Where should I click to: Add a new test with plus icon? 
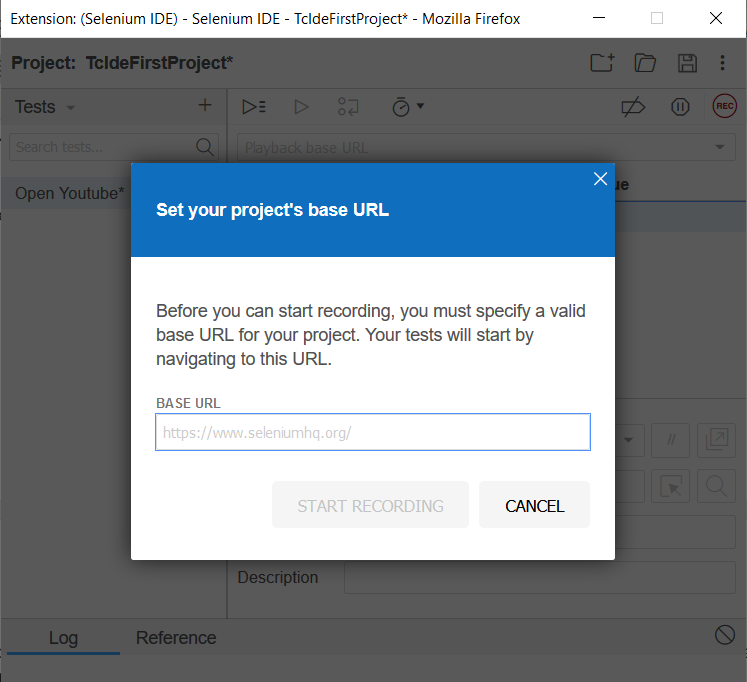click(x=205, y=105)
